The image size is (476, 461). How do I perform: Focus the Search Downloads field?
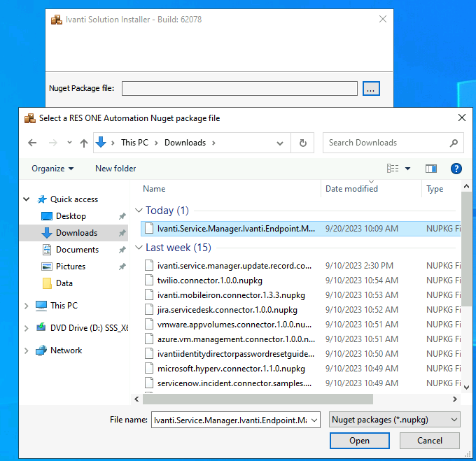tap(393, 143)
